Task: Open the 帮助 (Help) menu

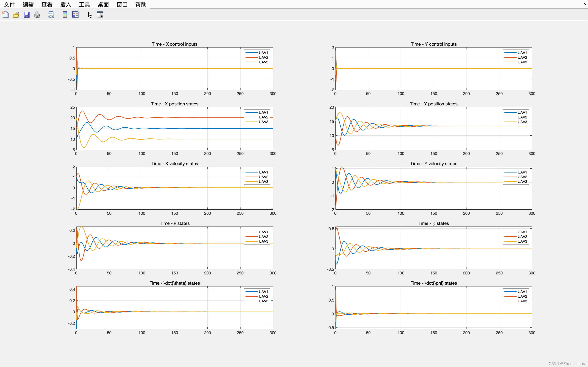Action: point(141,4)
